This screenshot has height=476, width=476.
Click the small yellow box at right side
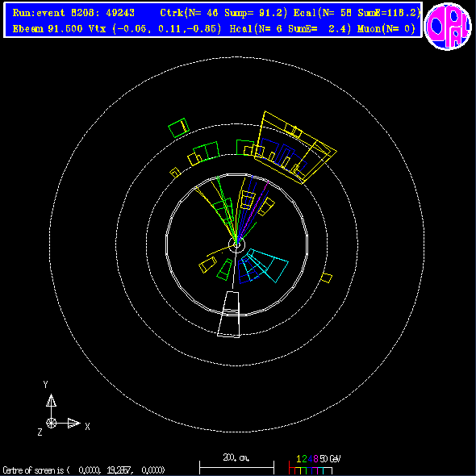(326, 278)
